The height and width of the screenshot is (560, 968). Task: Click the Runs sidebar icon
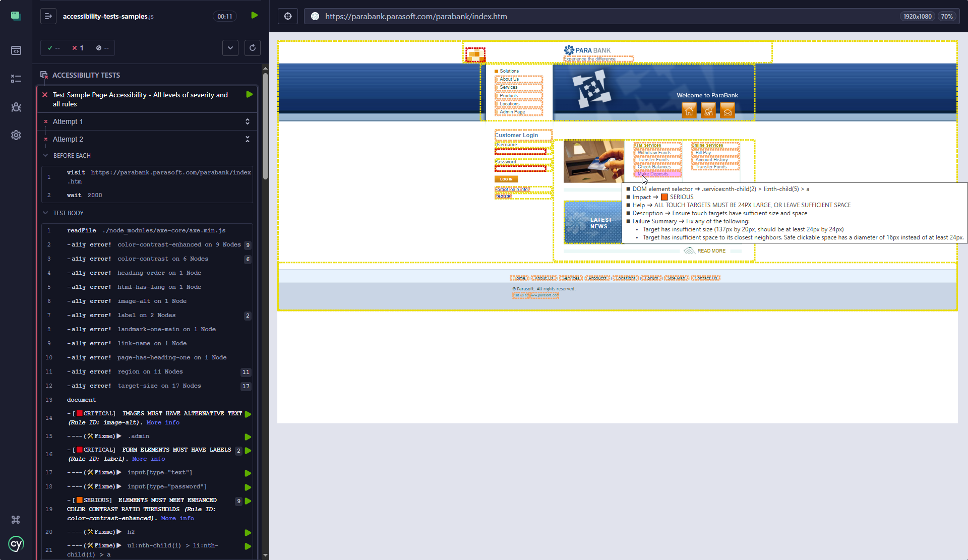coord(16,79)
